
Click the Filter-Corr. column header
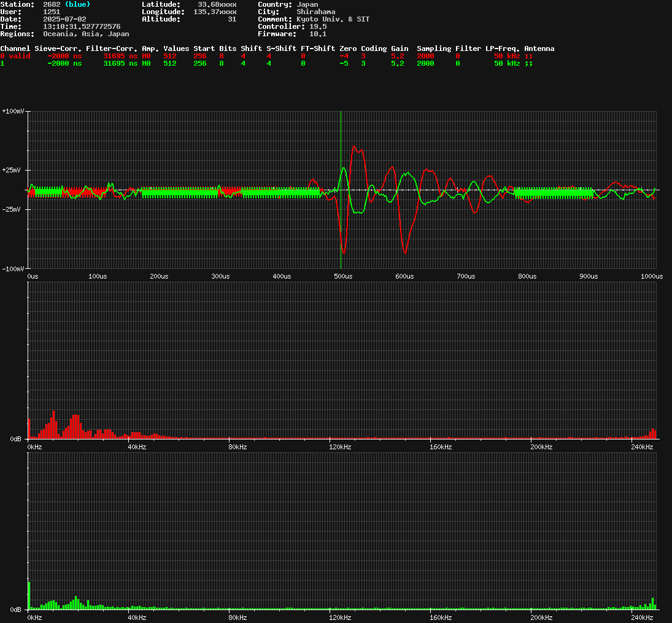pos(112,48)
